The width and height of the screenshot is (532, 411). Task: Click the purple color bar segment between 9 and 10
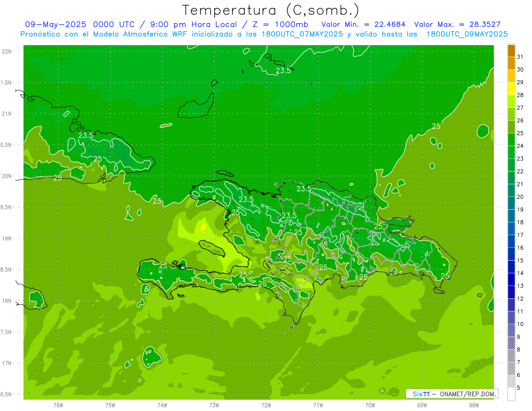click(512, 330)
